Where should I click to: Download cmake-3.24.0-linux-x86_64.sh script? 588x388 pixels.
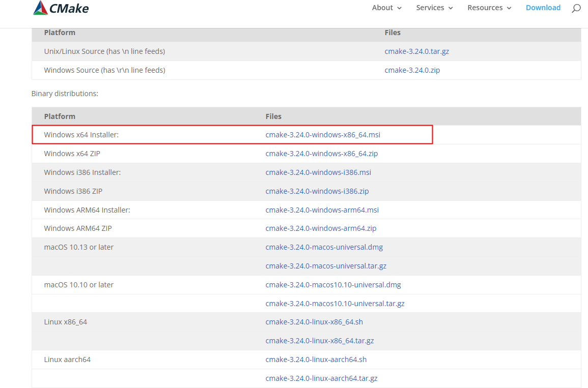point(314,322)
